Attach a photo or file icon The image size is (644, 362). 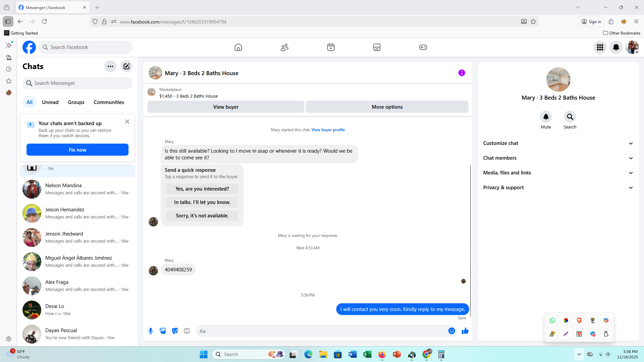[x=163, y=331]
